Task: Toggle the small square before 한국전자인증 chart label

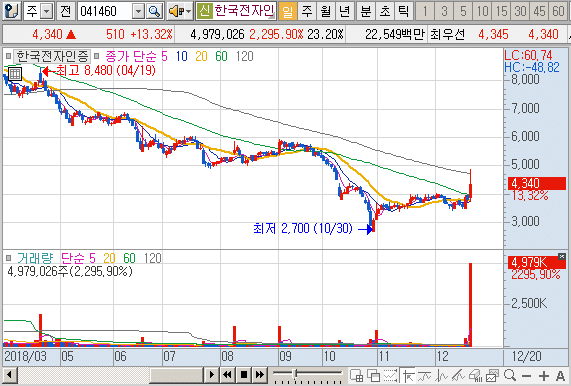Action: [x=8, y=56]
